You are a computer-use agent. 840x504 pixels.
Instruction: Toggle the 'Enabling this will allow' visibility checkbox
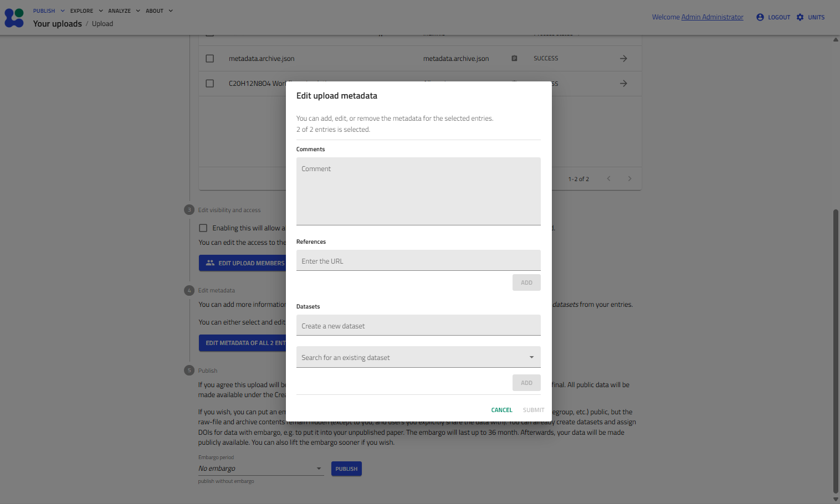(203, 228)
